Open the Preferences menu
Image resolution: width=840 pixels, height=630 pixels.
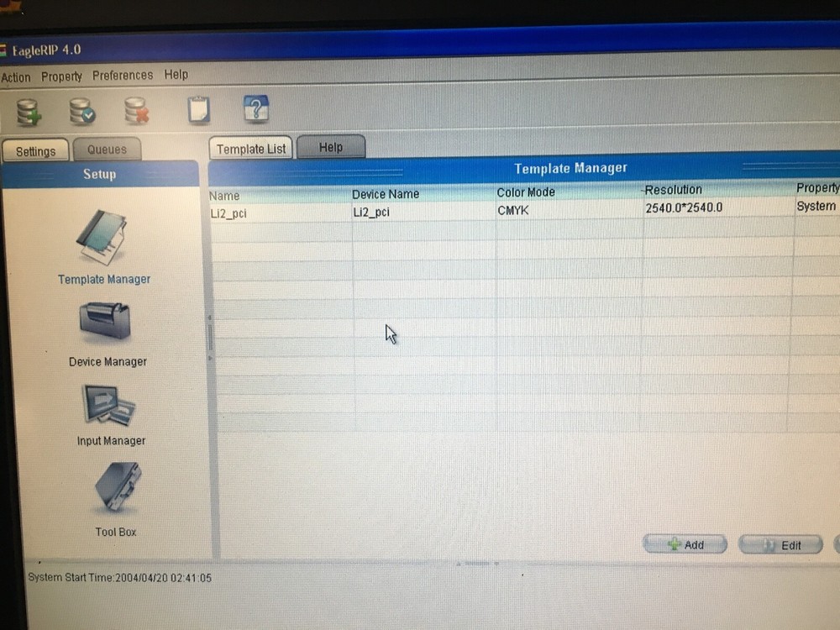click(122, 76)
